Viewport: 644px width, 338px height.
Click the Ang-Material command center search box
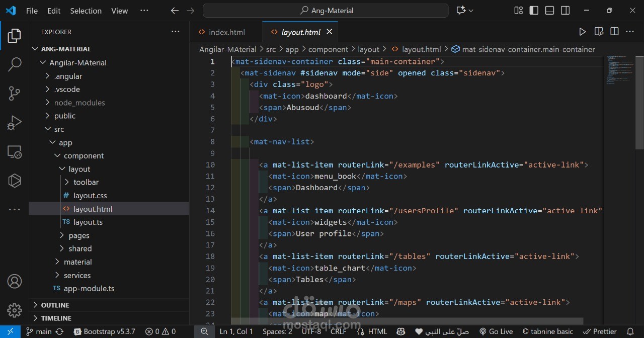pyautogui.click(x=326, y=11)
